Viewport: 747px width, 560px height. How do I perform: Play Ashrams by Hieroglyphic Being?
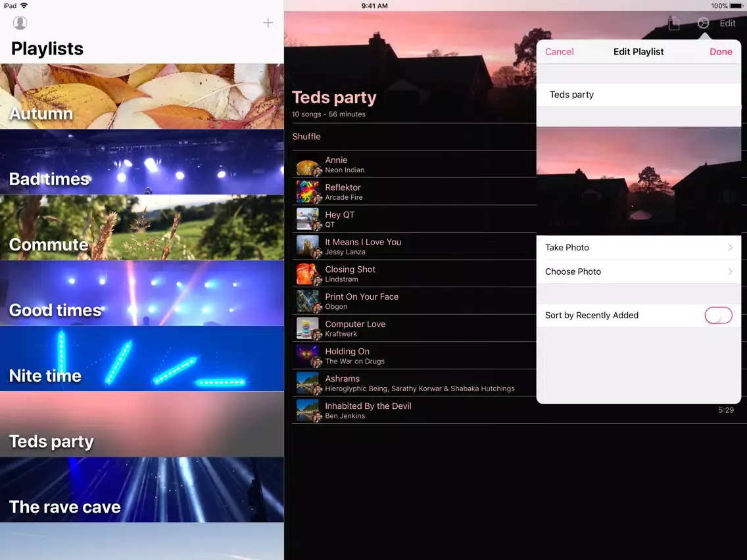click(414, 383)
